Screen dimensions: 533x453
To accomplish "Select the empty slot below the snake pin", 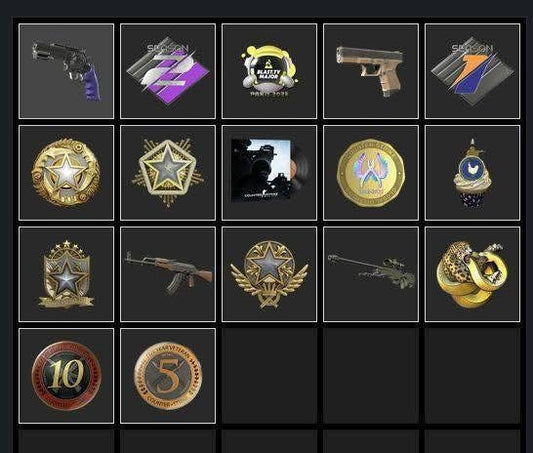I will pyautogui.click(x=472, y=376).
